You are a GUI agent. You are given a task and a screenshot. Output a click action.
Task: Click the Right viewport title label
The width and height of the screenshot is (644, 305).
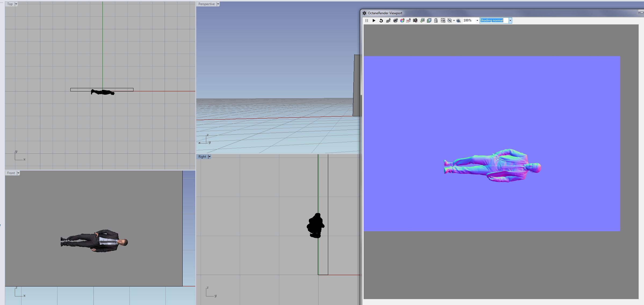coord(202,157)
